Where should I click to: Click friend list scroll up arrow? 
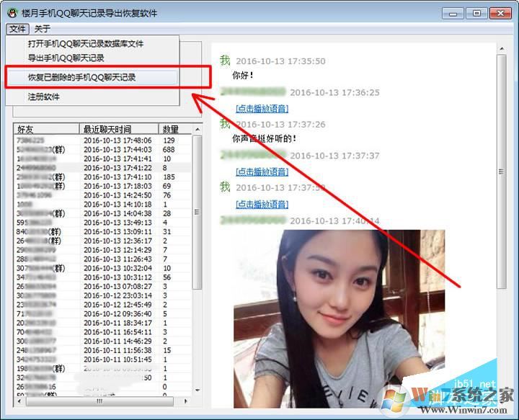198,129
